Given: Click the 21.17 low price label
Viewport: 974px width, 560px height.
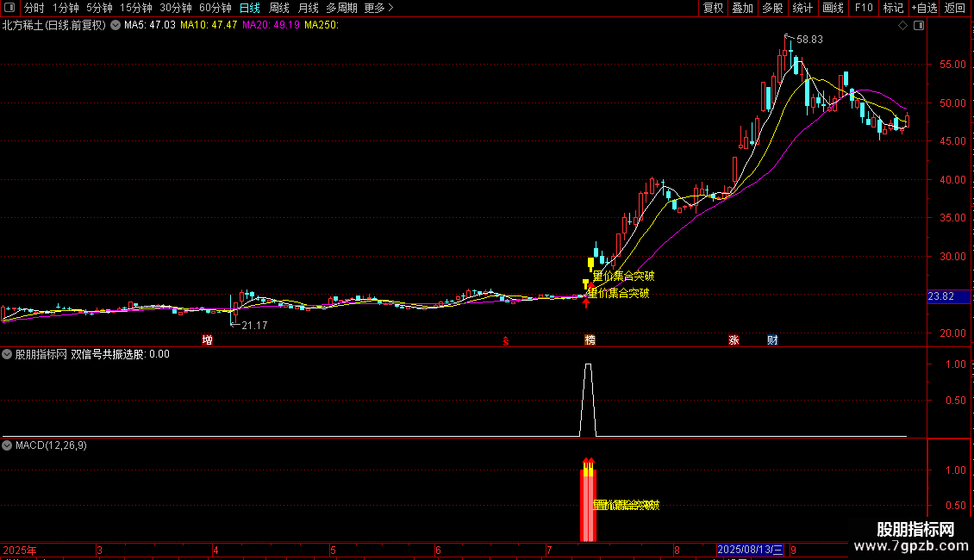Looking at the screenshot, I should tap(254, 326).
